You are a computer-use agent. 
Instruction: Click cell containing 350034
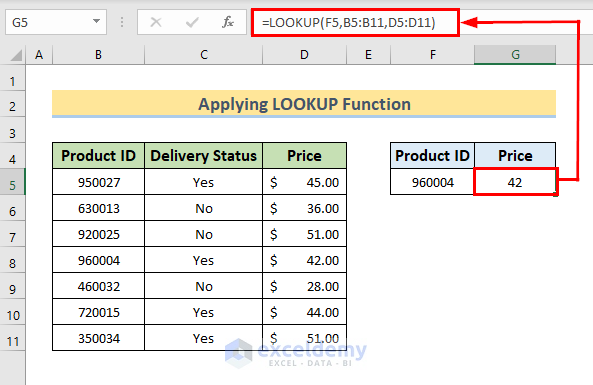click(x=98, y=338)
